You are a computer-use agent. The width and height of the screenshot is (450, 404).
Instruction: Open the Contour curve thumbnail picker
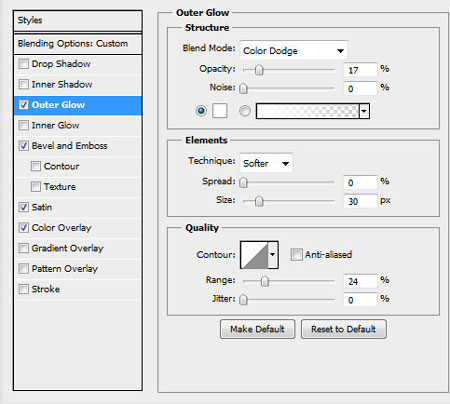pyautogui.click(x=254, y=255)
